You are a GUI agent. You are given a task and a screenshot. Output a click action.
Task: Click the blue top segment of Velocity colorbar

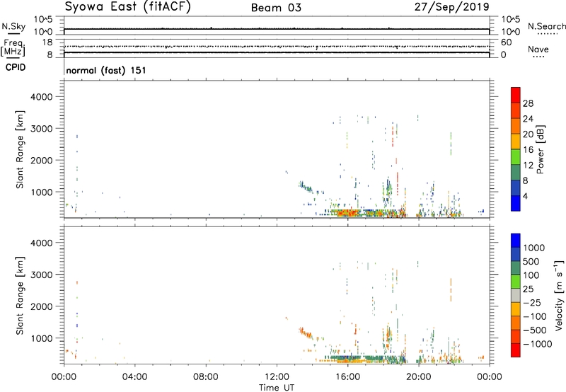[x=516, y=241]
